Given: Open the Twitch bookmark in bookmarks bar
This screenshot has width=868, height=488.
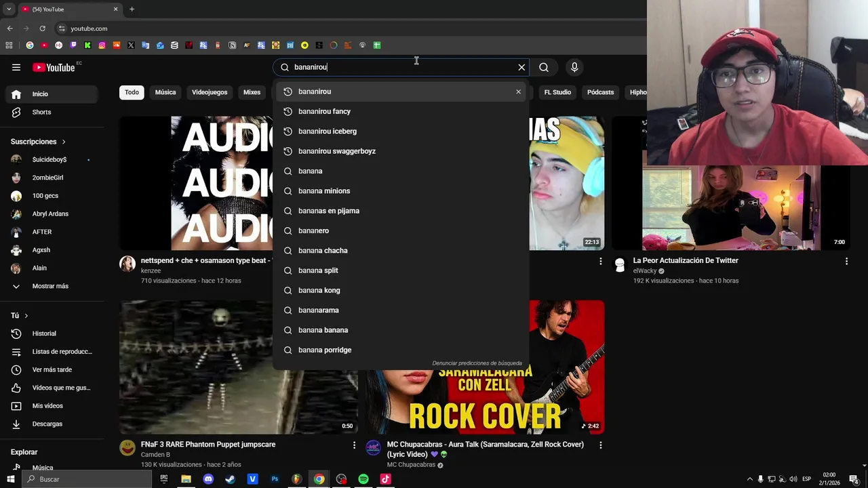Looking at the screenshot, I should pyautogui.click(x=73, y=45).
